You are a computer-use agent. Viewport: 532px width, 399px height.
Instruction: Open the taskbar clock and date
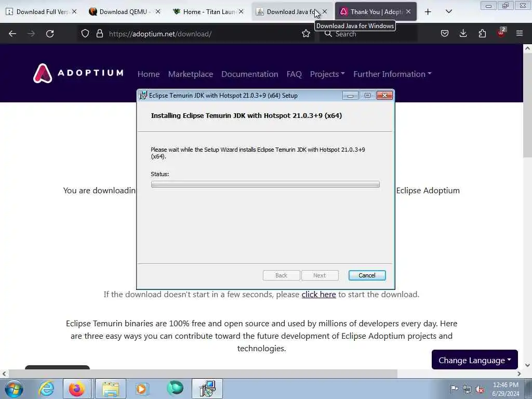[506, 389]
